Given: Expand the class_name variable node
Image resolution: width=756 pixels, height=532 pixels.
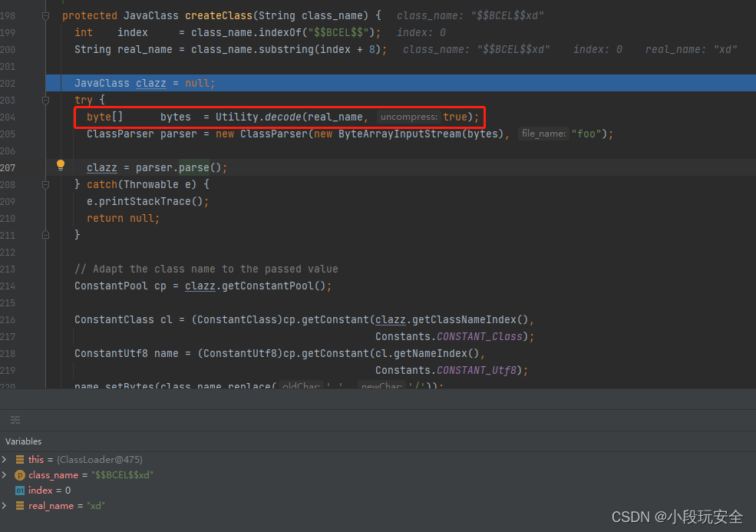Looking at the screenshot, I should click(x=5, y=474).
